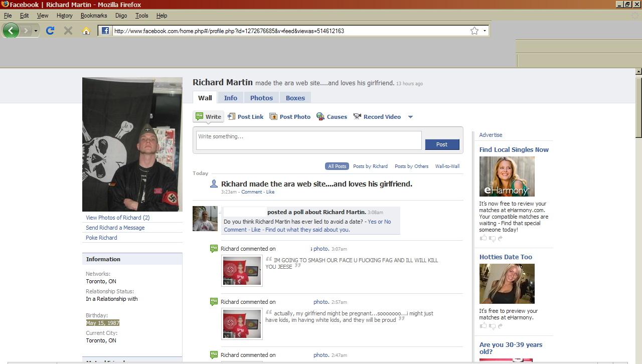Open the address bar history dropdown

(485, 31)
